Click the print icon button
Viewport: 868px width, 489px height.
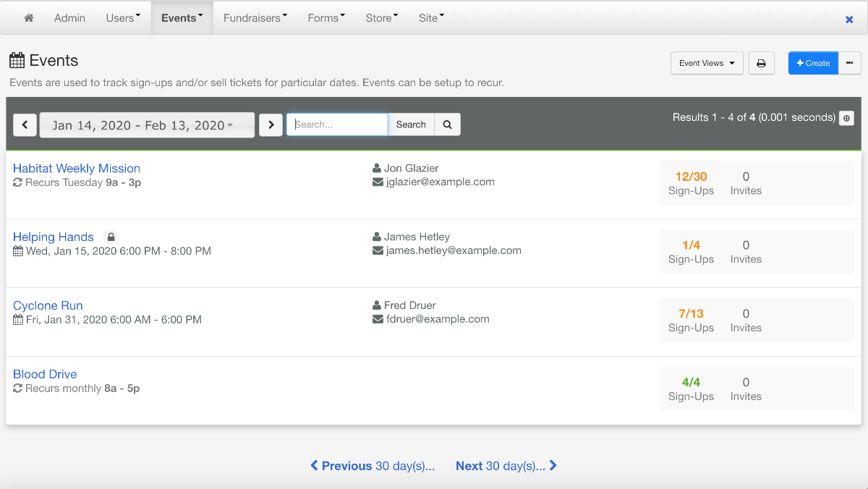761,63
